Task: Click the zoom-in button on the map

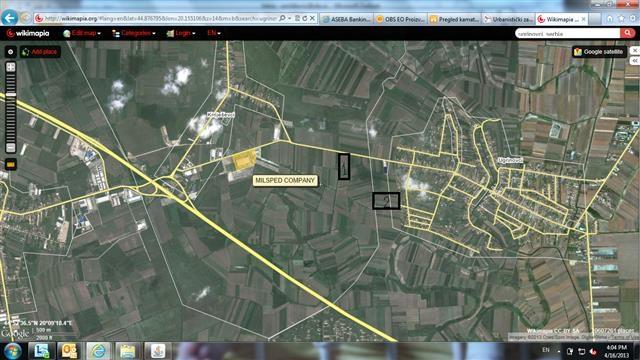Action: 11,67
